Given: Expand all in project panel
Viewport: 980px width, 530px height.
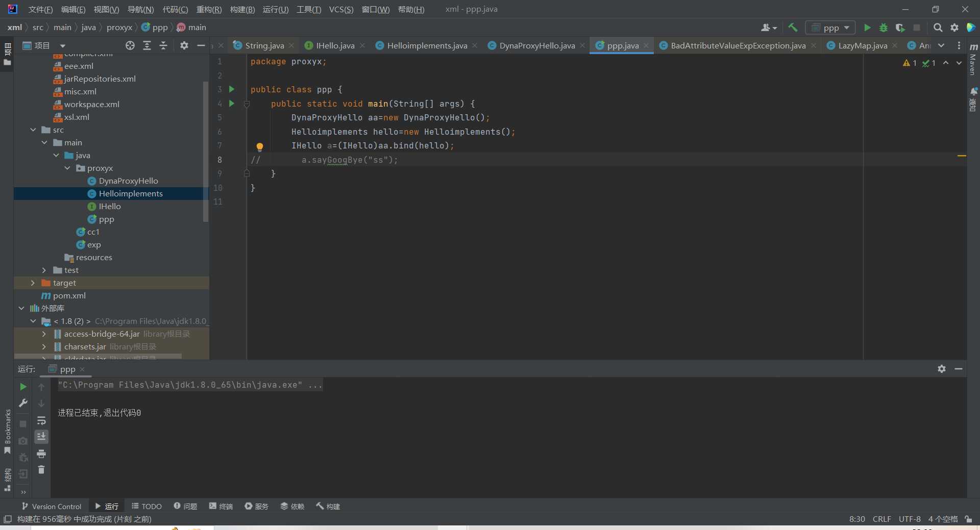Looking at the screenshot, I should pos(147,45).
